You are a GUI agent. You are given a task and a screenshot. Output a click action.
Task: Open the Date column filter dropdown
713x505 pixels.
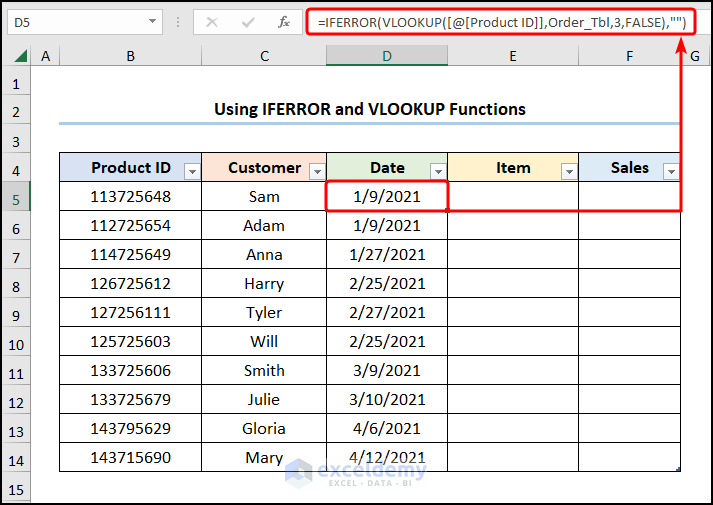pyautogui.click(x=437, y=171)
